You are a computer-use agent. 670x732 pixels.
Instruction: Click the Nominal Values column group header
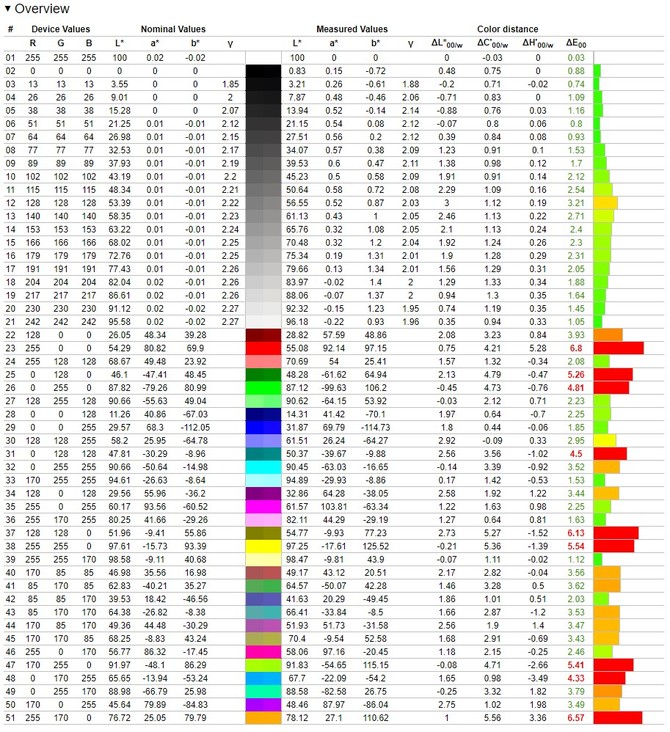coord(173,30)
